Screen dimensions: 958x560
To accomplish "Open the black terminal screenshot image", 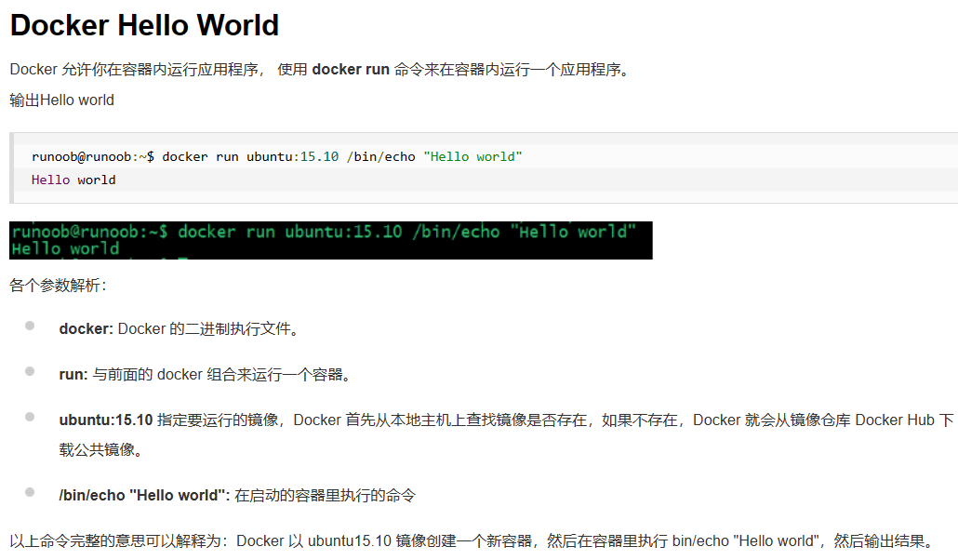I will click(330, 240).
